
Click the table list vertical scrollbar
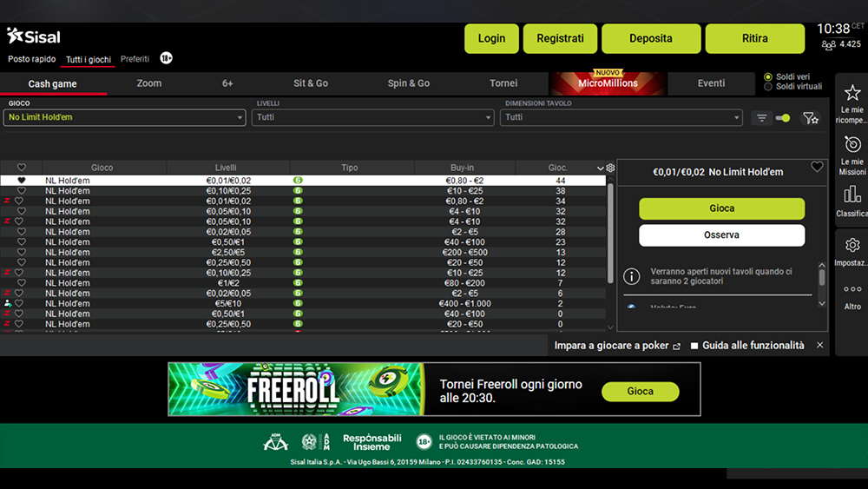coord(610,233)
